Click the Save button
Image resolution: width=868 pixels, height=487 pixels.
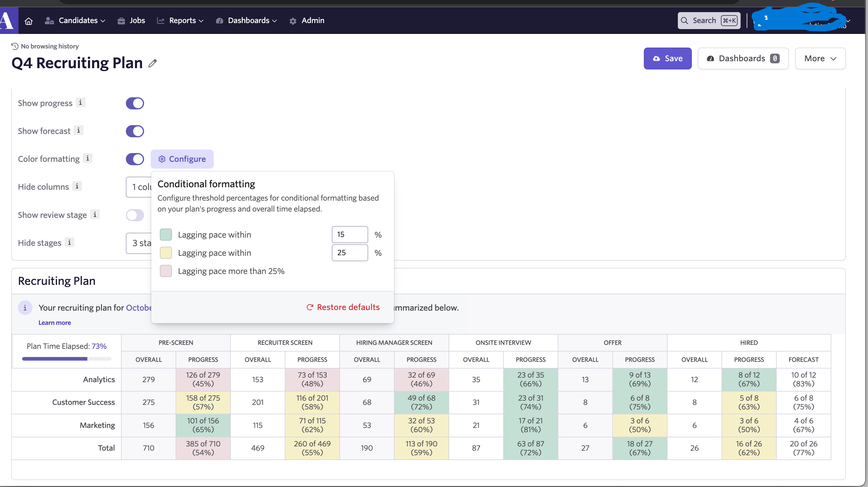coord(667,58)
